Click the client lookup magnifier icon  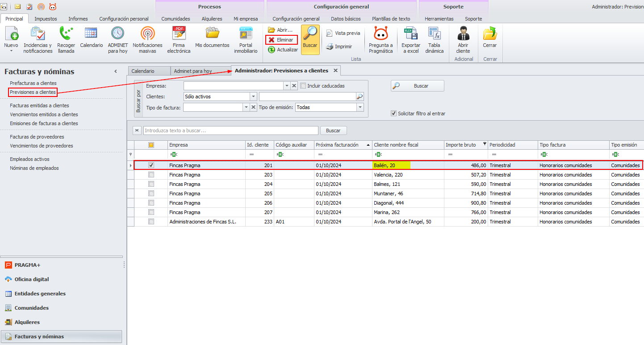pos(360,97)
